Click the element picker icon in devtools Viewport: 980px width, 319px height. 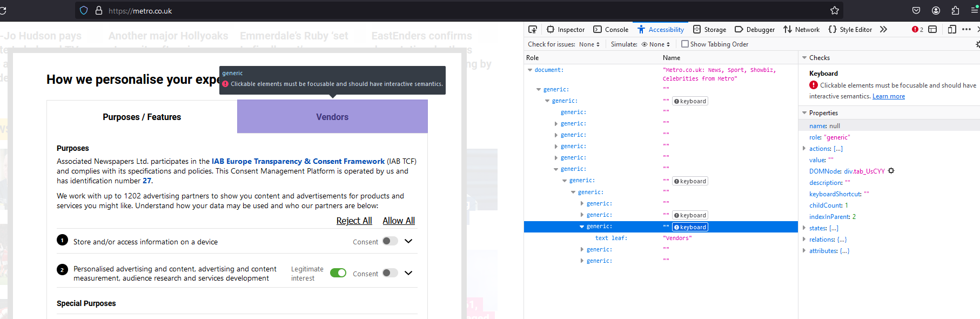533,29
